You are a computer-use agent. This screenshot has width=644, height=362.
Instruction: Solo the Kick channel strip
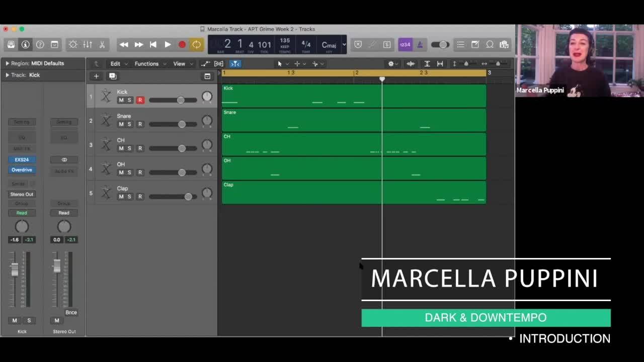[29, 320]
